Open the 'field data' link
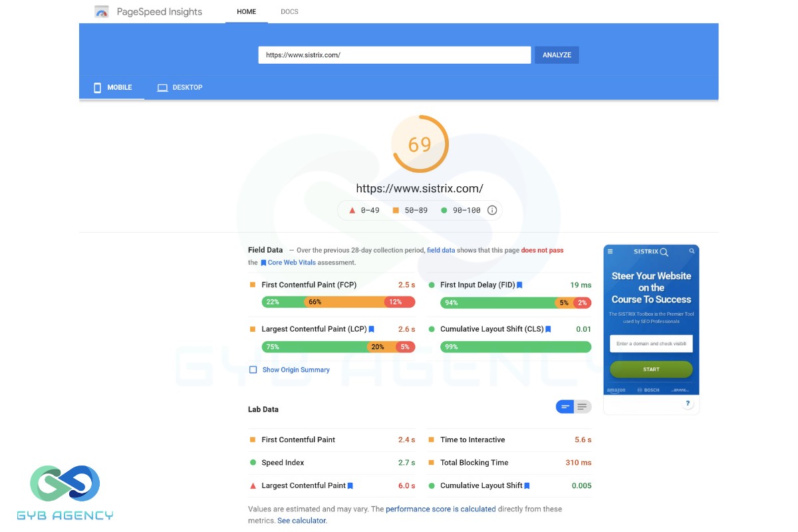Viewport: 798px width, 532px height. click(441, 250)
